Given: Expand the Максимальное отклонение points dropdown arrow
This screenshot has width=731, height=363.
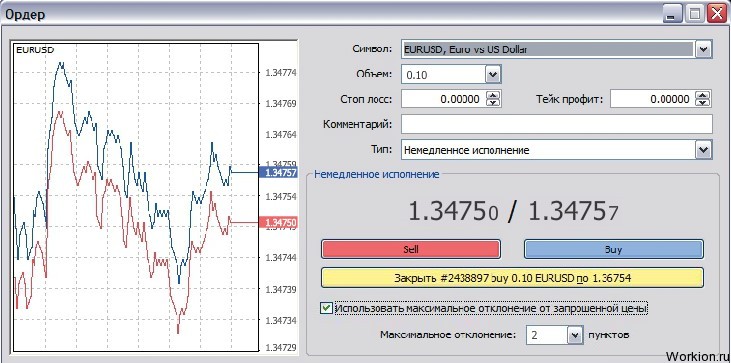Looking at the screenshot, I should click(576, 335).
